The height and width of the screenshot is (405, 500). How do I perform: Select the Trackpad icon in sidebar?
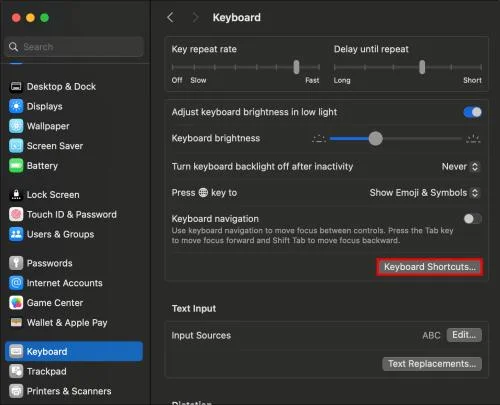coord(16,371)
